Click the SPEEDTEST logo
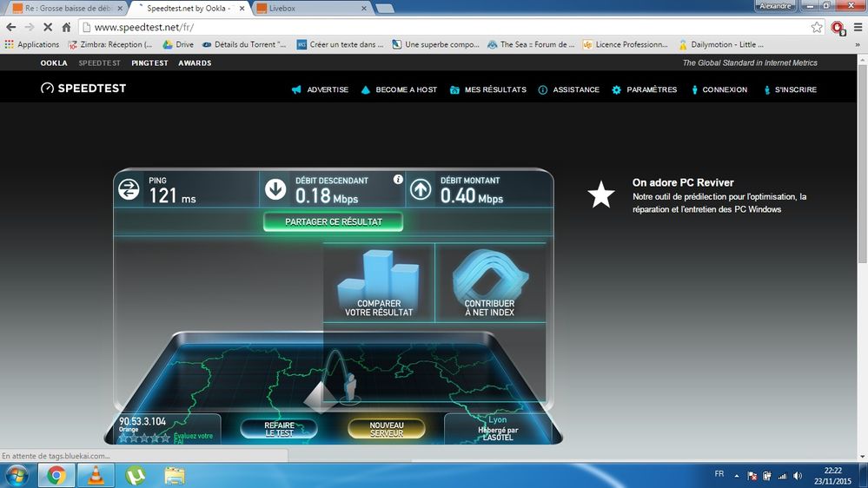The image size is (868, 488). [x=83, y=88]
